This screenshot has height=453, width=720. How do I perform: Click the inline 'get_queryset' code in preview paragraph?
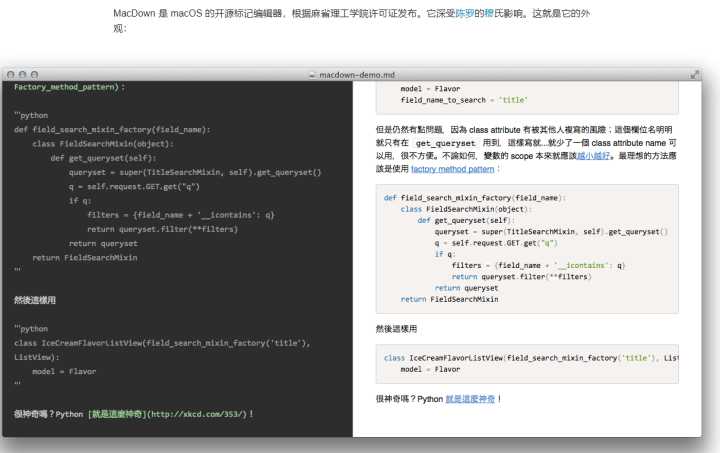[445, 143]
